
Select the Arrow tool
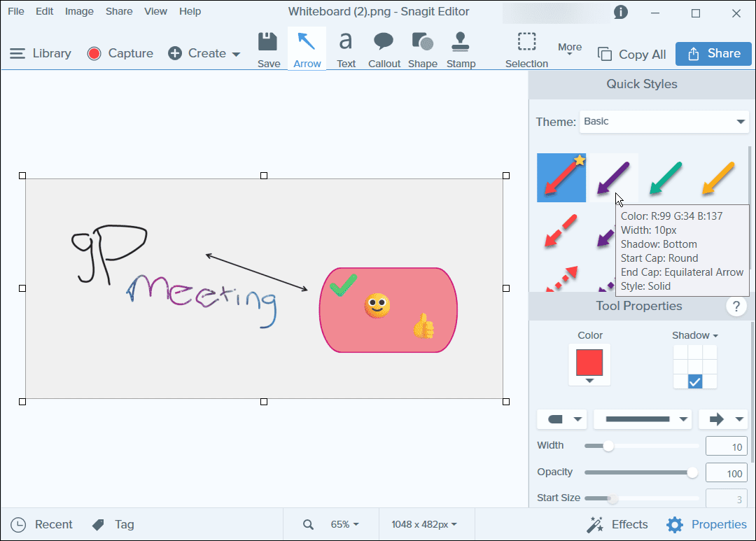(307, 48)
